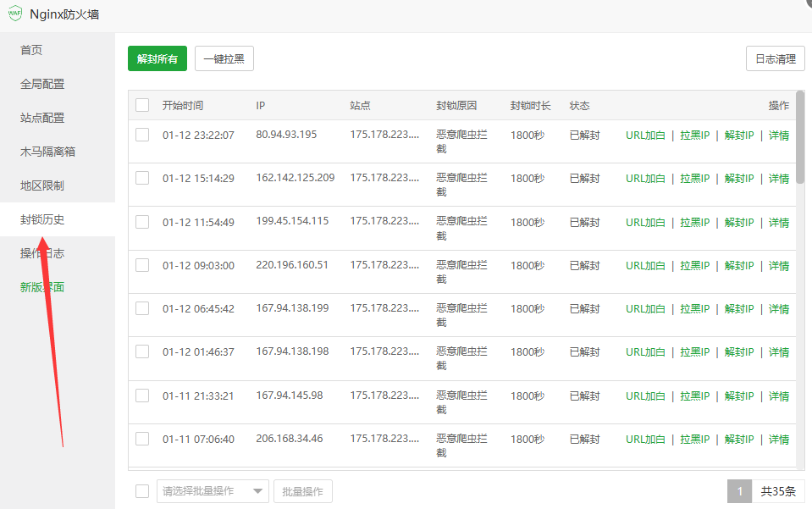The width and height of the screenshot is (812, 509).
Task: Click the Nginx防火墙 title text
Action: point(64,14)
